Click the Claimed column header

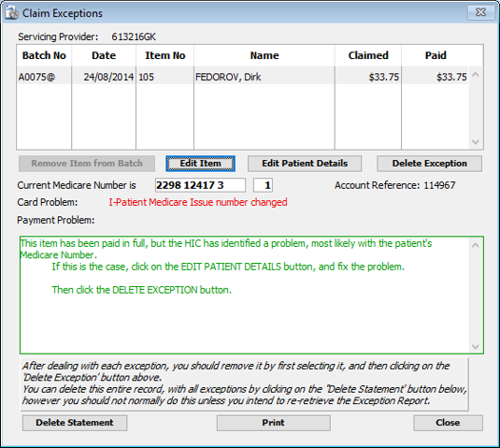coord(368,55)
